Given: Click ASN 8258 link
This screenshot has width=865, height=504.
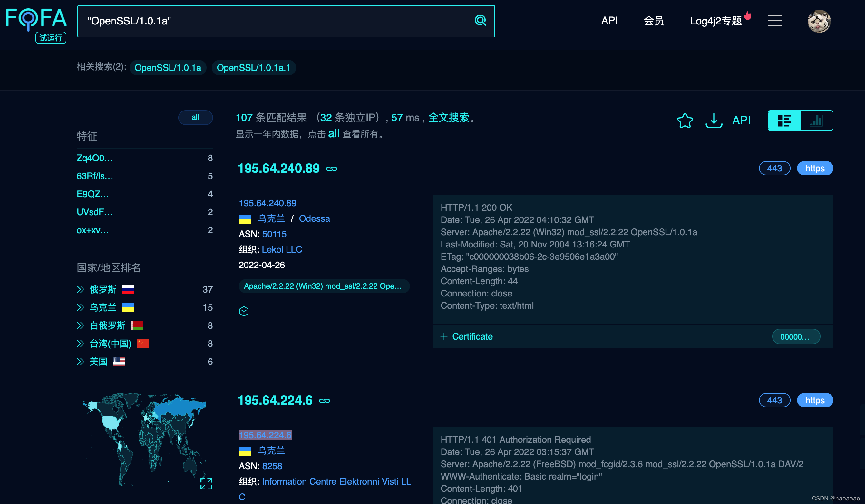Looking at the screenshot, I should [272, 466].
